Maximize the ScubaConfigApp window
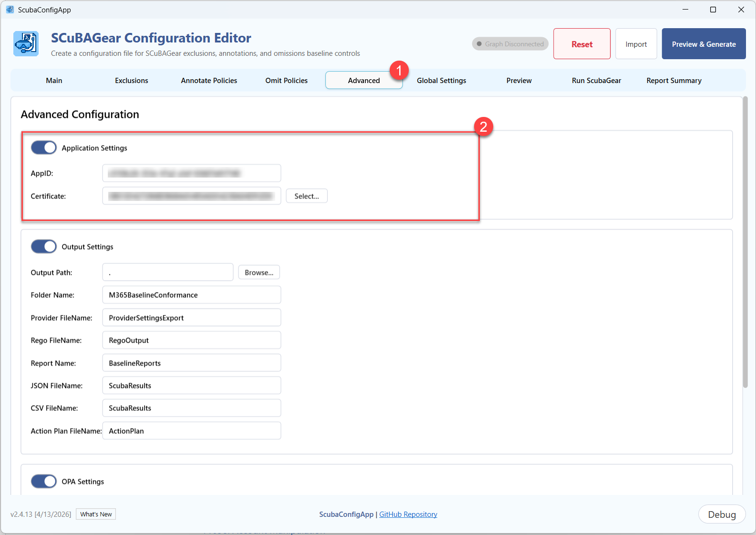This screenshot has width=756, height=535. (x=713, y=10)
